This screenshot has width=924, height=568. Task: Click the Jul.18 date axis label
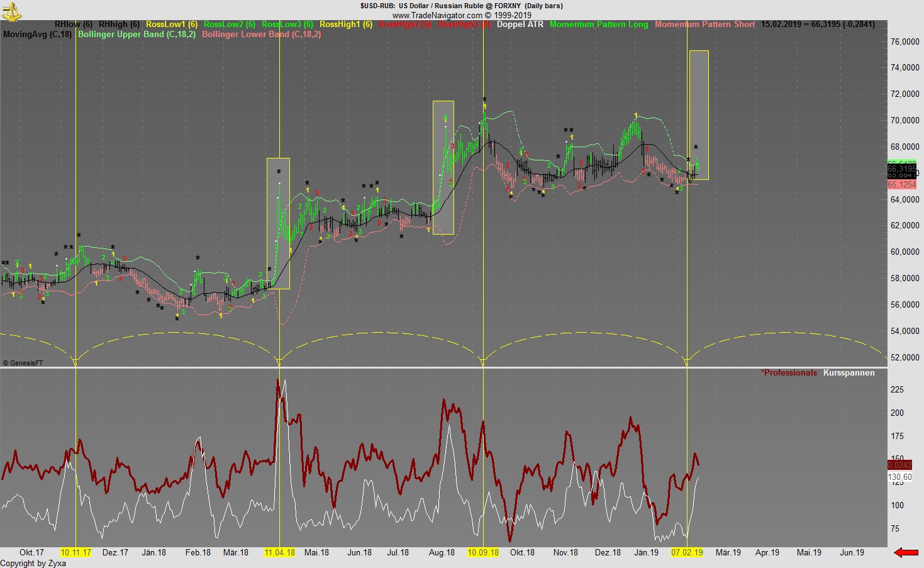[x=398, y=553]
